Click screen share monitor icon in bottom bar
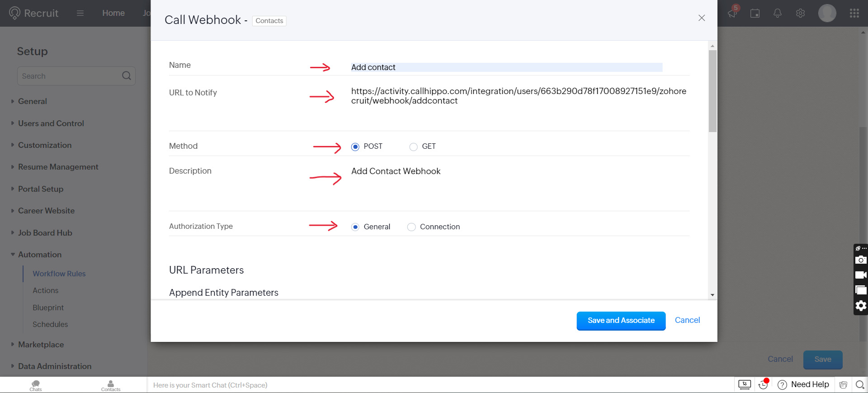Viewport: 868px width, 393px height. 745,384
